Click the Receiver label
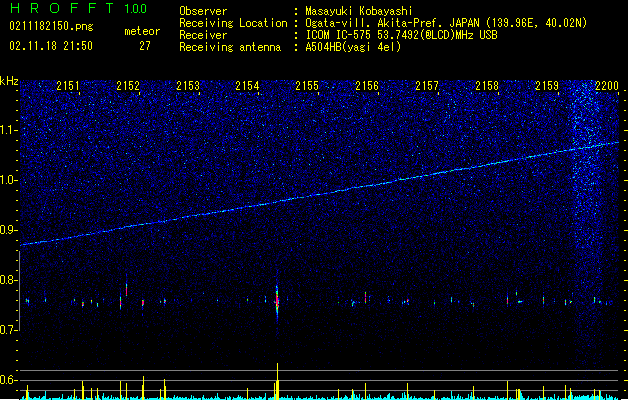 203,35
